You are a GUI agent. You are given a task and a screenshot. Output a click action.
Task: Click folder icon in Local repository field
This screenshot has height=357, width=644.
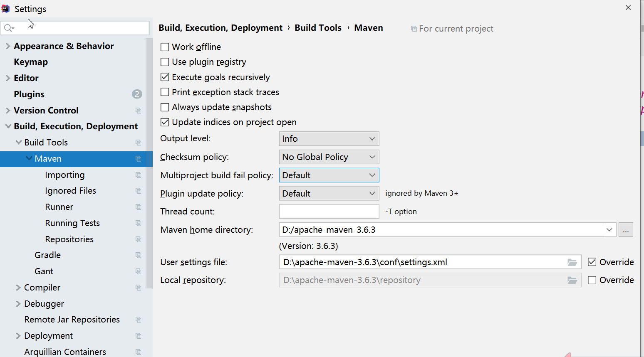[x=572, y=280]
